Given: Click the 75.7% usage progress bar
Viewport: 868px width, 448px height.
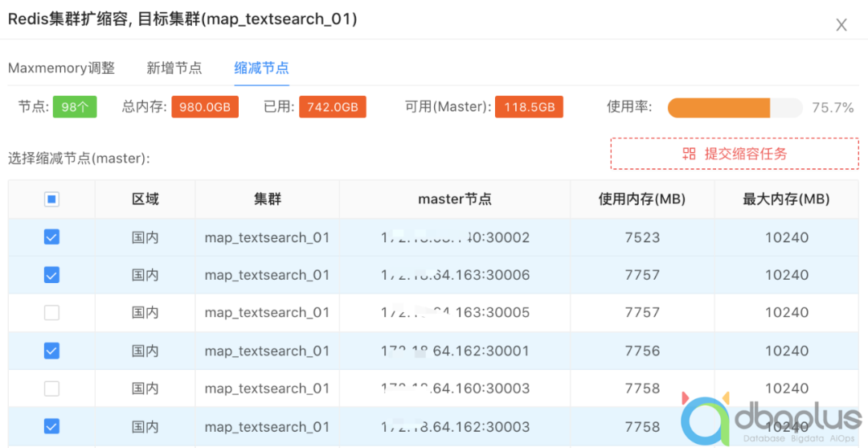Looking at the screenshot, I should [x=735, y=108].
